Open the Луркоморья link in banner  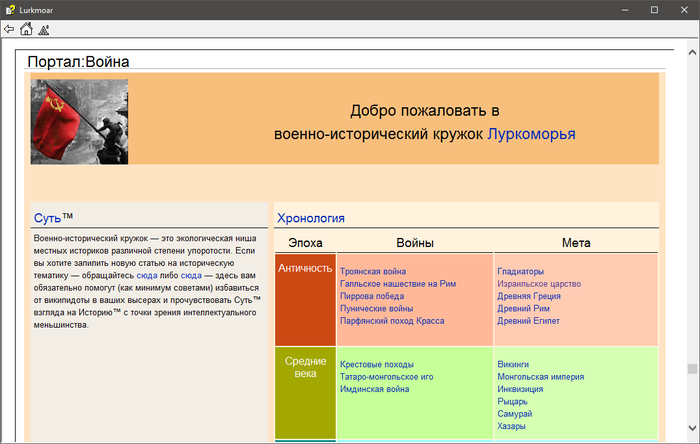coord(531,133)
